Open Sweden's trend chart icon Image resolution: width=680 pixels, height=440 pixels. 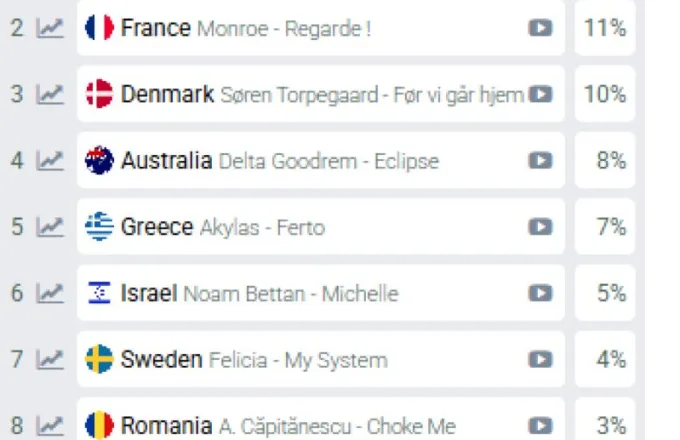[x=49, y=359]
